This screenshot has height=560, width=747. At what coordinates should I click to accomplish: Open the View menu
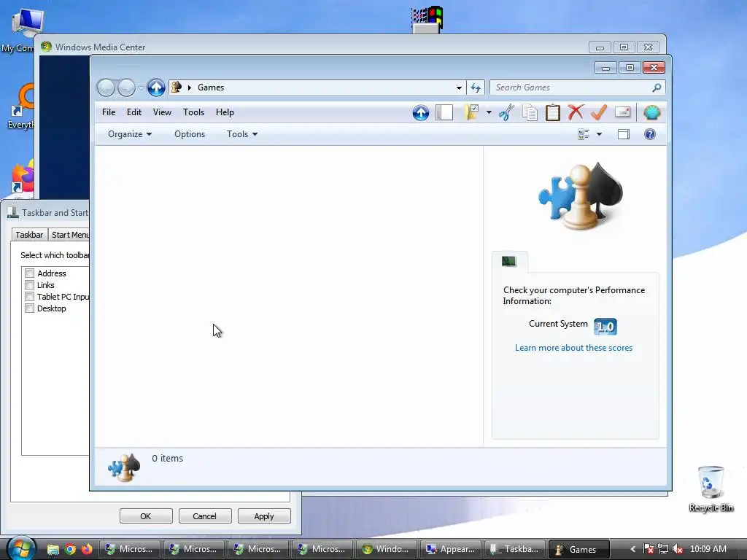[162, 112]
